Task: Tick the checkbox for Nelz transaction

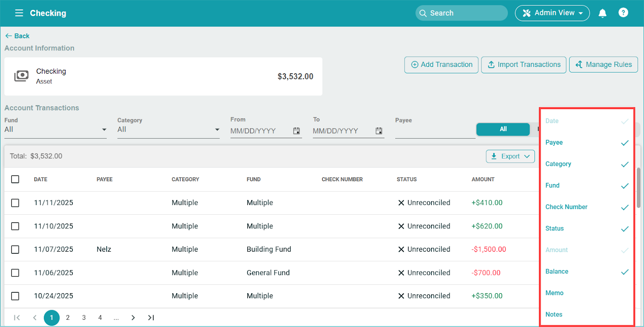Action: 15,250
